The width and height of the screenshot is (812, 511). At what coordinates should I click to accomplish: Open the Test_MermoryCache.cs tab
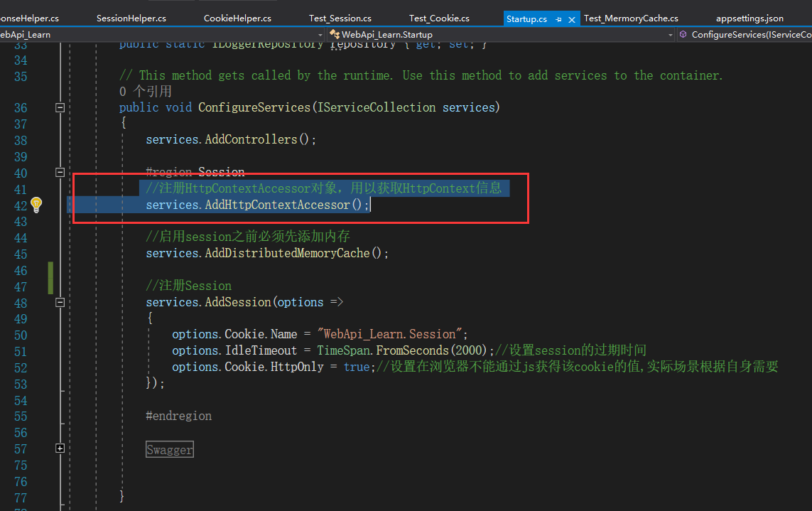coord(630,18)
